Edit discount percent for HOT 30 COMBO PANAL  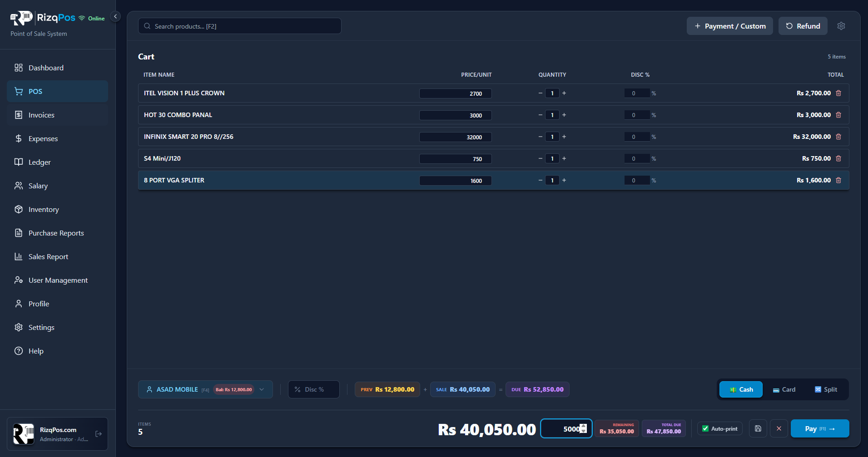coord(637,115)
